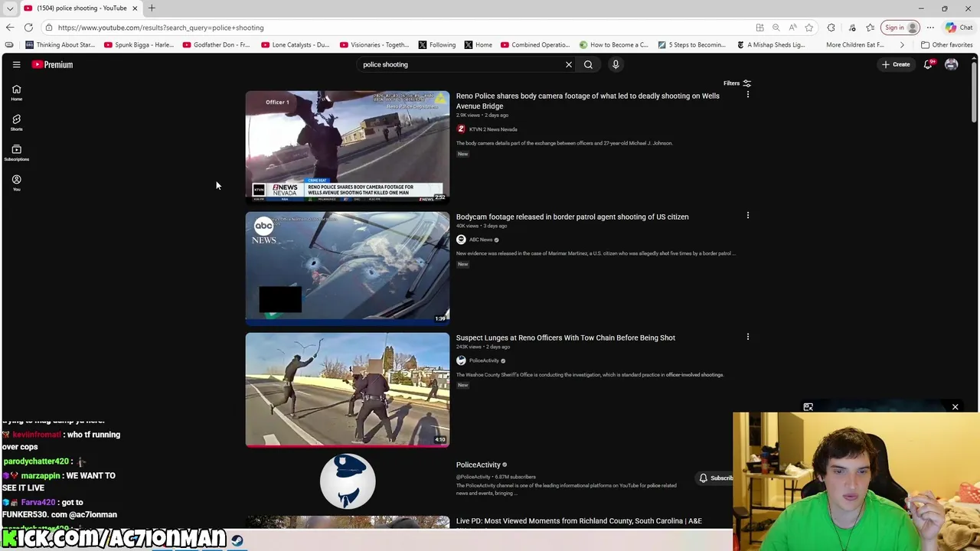Open the PoliceActivity channel avatar

pos(348,481)
